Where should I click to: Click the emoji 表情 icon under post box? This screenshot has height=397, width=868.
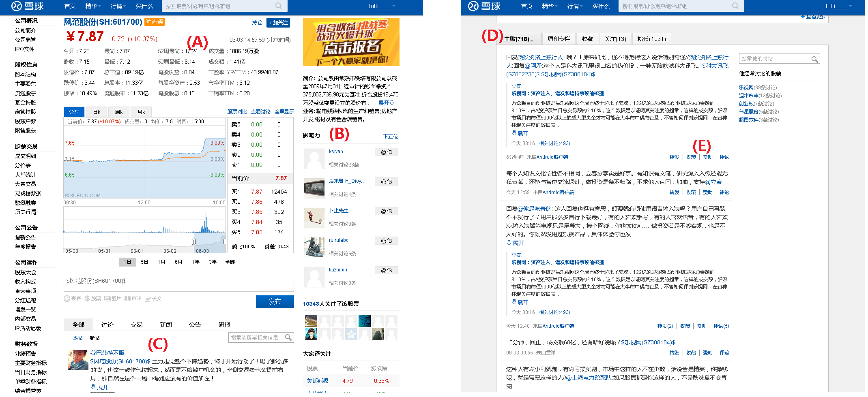pos(67,299)
